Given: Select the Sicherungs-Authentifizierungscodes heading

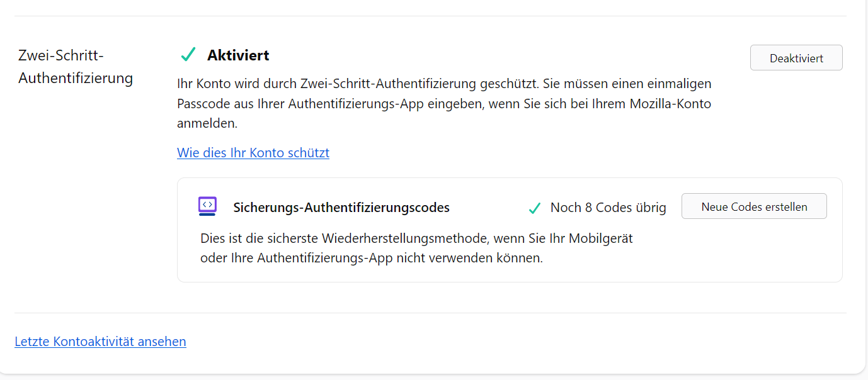Looking at the screenshot, I should pos(341,208).
